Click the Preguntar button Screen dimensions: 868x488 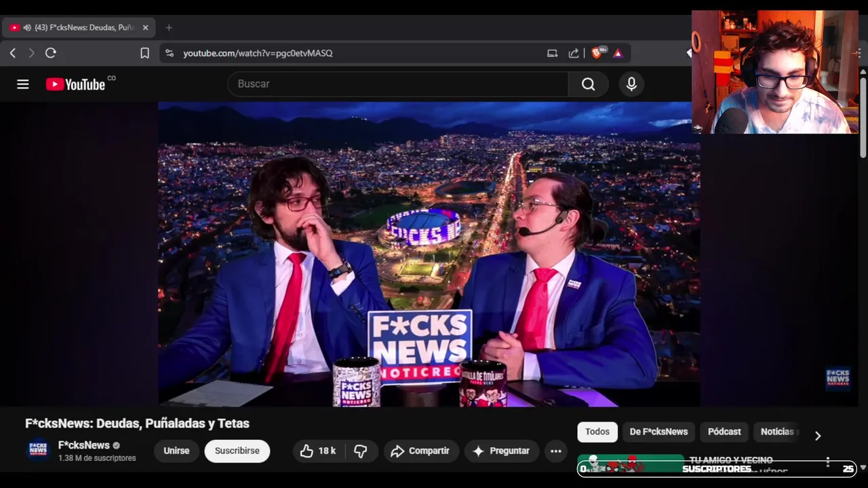point(502,451)
